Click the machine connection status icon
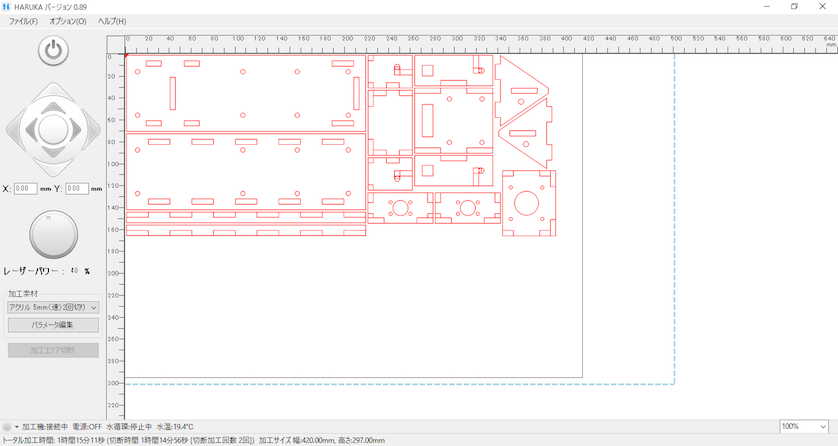838x446 pixels. click(x=7, y=427)
